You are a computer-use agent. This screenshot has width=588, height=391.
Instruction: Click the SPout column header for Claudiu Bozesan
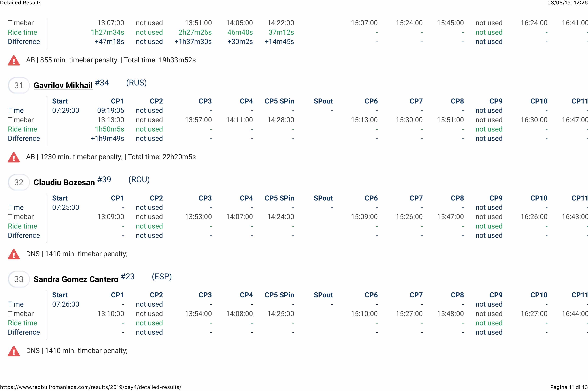tap(323, 198)
